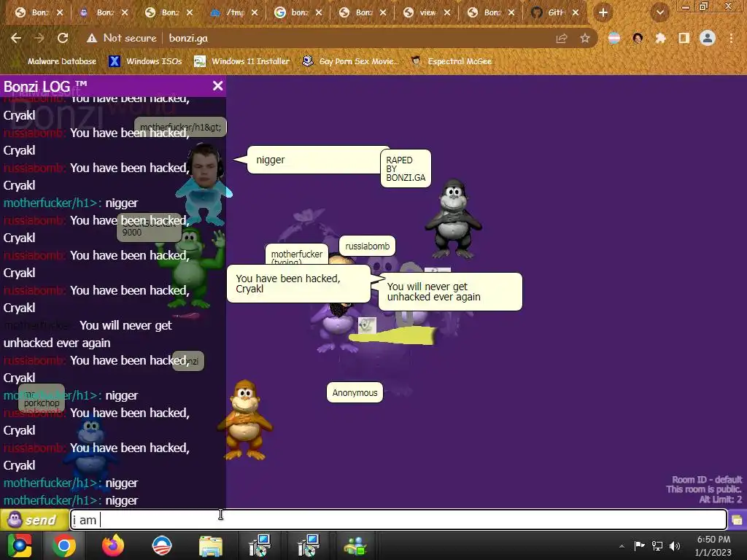Click the 'Alt Limit: 2' text
The image size is (747, 560).
point(720,499)
